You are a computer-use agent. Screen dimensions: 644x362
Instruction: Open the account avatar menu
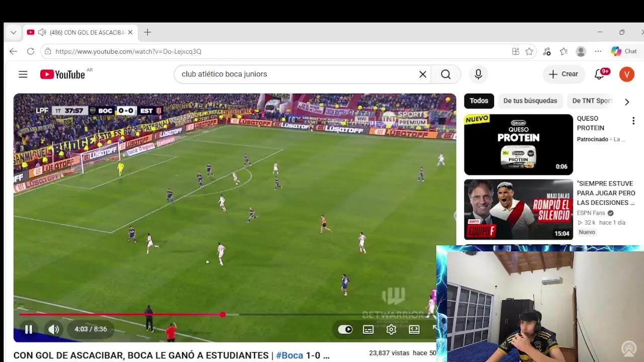[627, 74]
